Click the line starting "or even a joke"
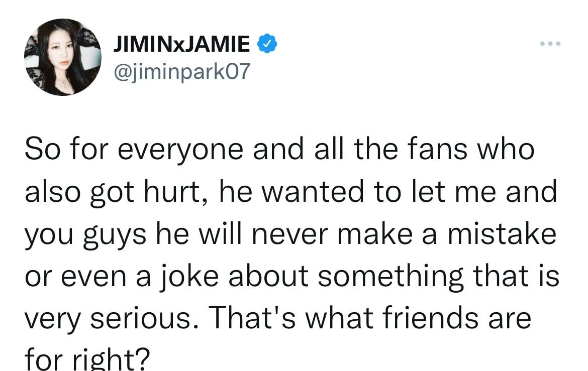The height and width of the screenshot is (371, 588). click(292, 276)
